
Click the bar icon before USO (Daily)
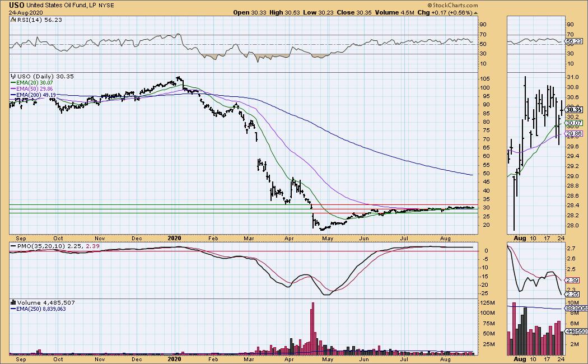click(13, 76)
